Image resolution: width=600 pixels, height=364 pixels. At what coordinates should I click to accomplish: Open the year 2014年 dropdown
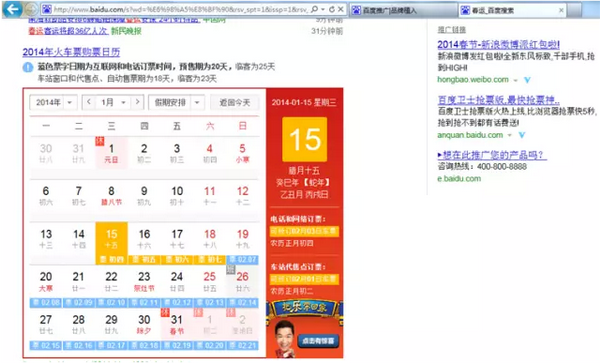53,103
